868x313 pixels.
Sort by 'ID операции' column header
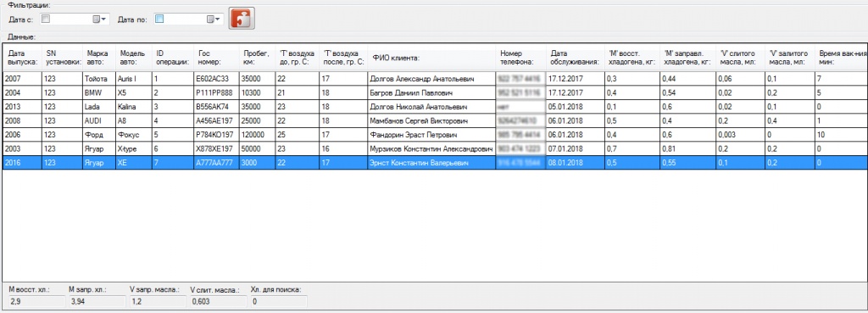point(172,57)
